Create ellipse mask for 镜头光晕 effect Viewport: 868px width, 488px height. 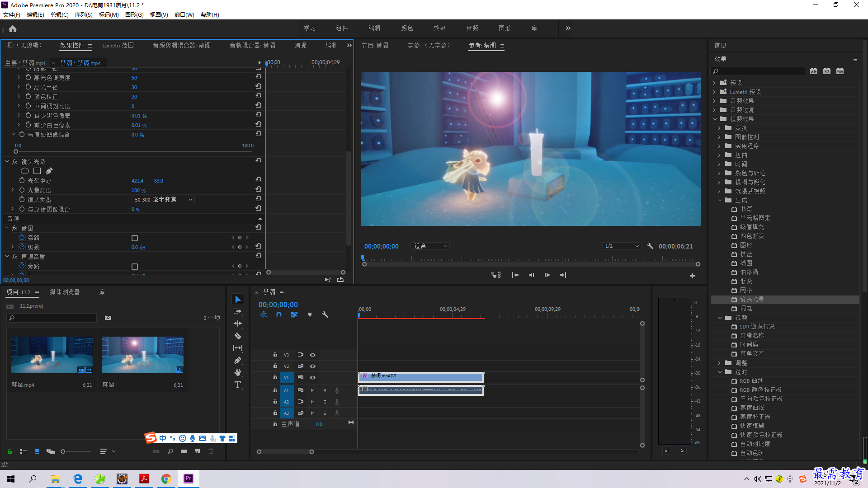click(25, 171)
